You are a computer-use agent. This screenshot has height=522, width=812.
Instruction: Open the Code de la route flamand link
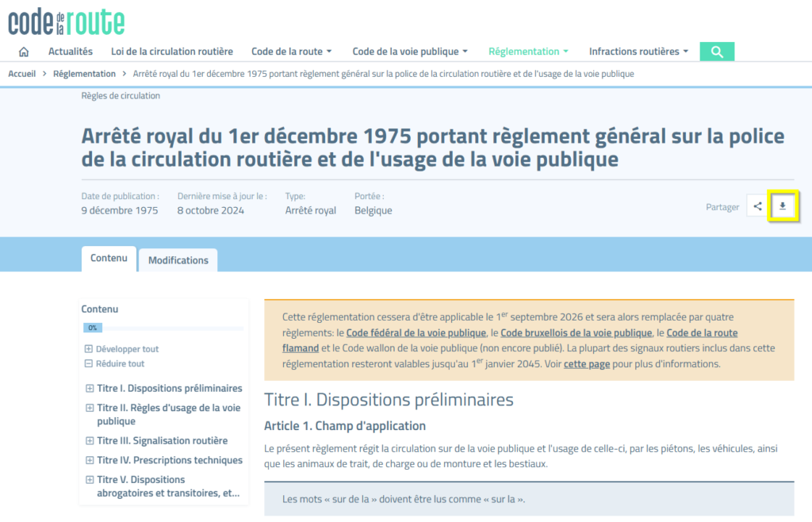[702, 333]
